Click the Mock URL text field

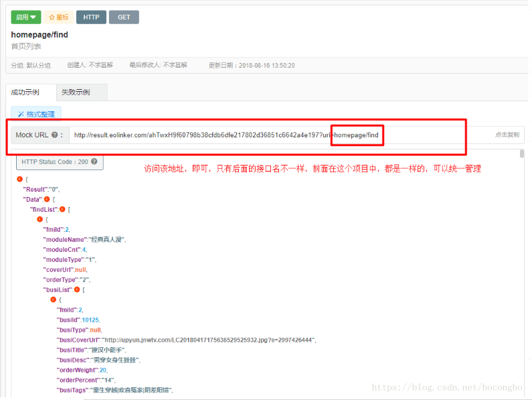coord(280,135)
